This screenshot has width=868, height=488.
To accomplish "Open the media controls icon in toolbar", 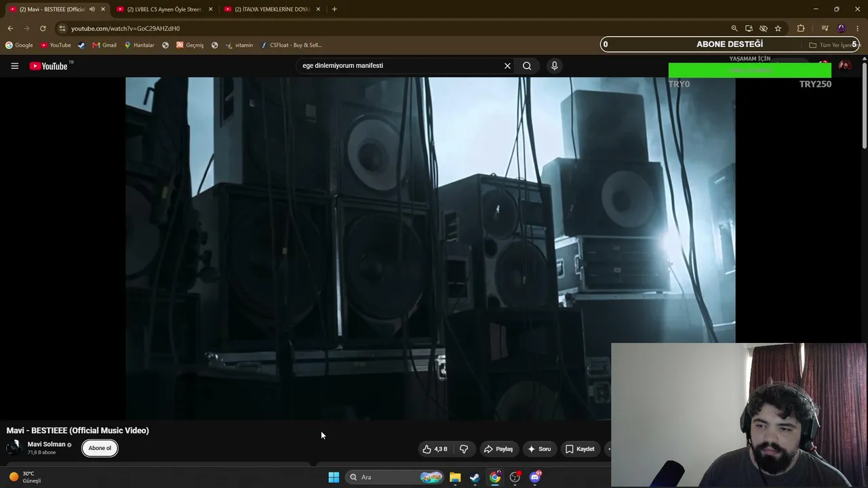I will pyautogui.click(x=825, y=28).
